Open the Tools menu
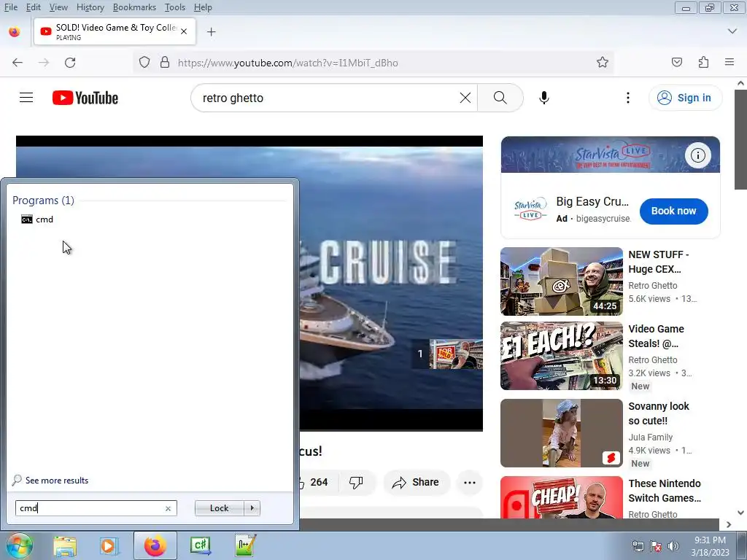This screenshot has width=747, height=560. [175, 7]
